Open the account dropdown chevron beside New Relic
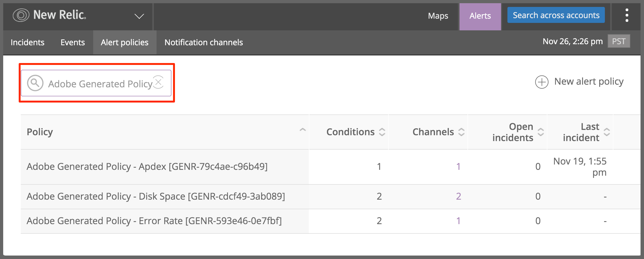 coord(139,16)
